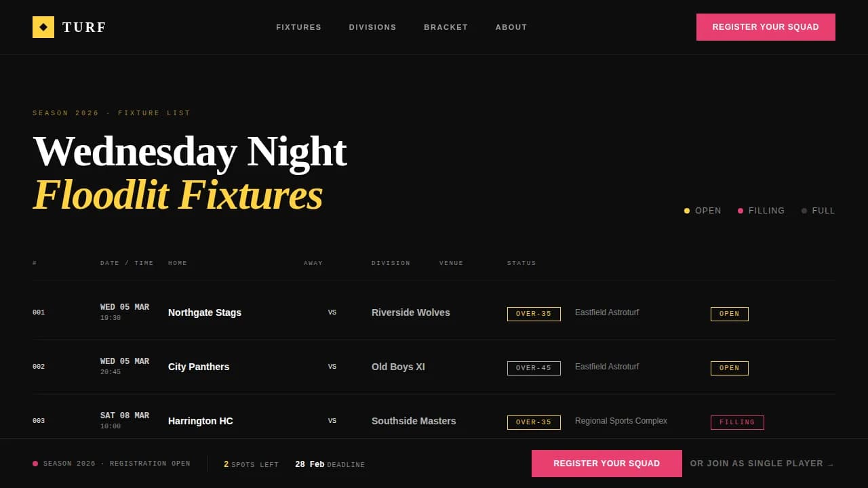
Task: Select the Riverside Wolves away team name
Action: coord(410,312)
